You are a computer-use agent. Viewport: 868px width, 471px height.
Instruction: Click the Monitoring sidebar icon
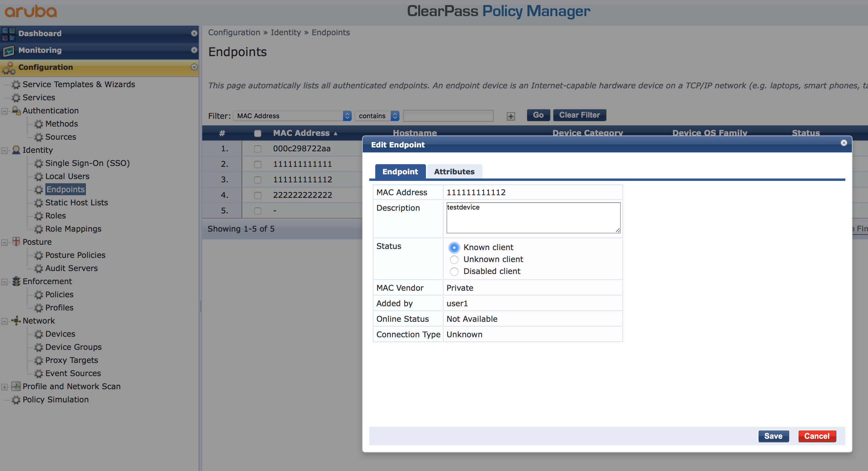pos(8,50)
